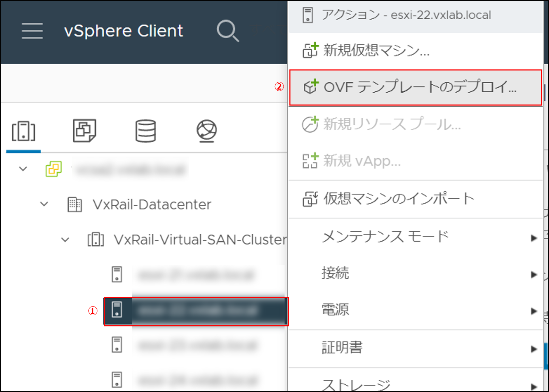The height and width of the screenshot is (392, 549).
Task: Click host icon of the last visible host
Action: coord(117,380)
